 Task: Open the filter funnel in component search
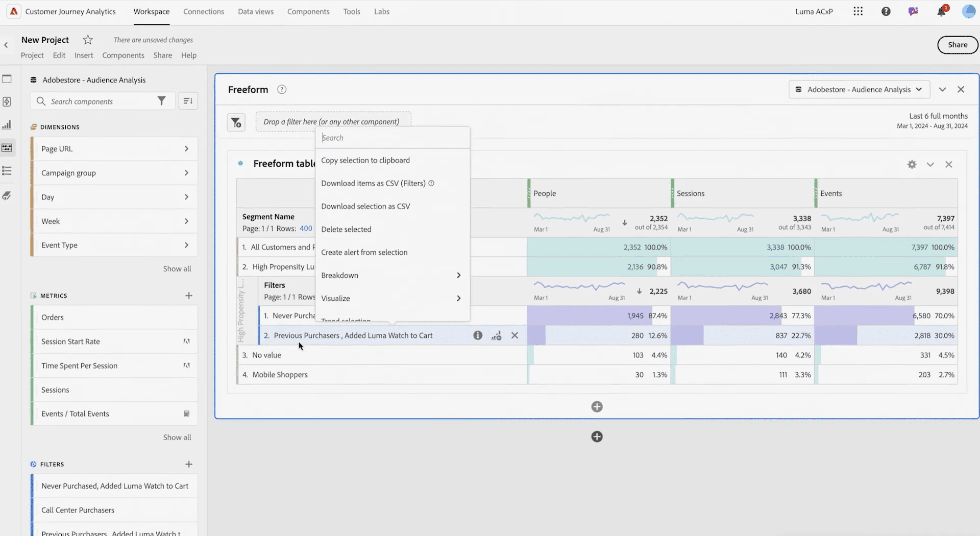pos(162,101)
